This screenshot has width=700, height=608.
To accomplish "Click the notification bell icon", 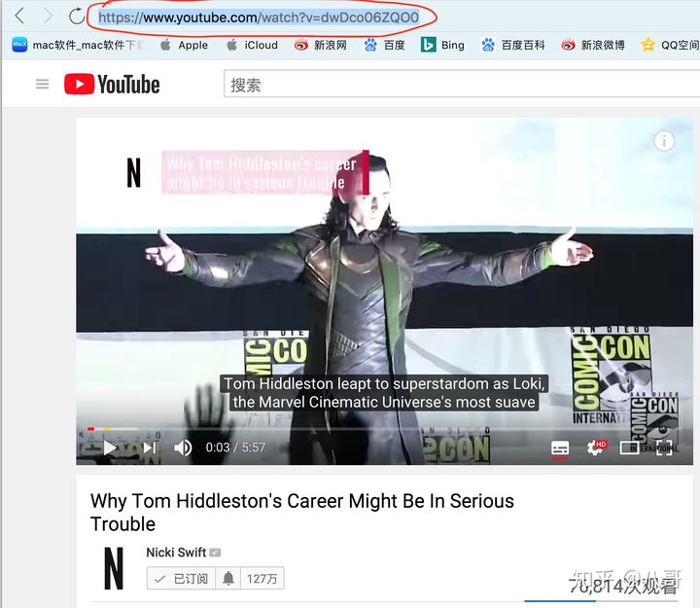I will tap(228, 579).
